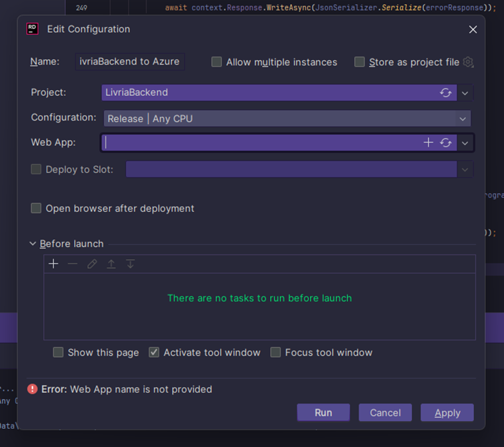Expand the Project dropdown arrow
Viewport: 504px width, 447px height.
tap(465, 93)
